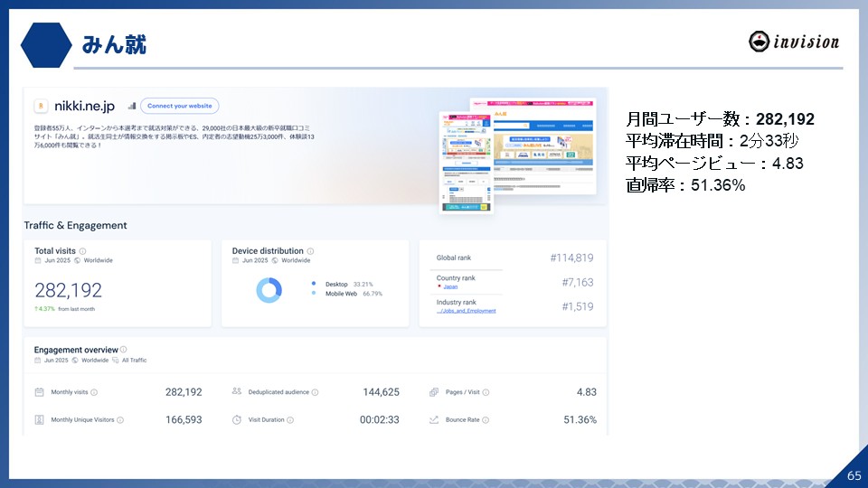
Task: Click the calendar icon in Total visits card
Action: click(x=38, y=260)
